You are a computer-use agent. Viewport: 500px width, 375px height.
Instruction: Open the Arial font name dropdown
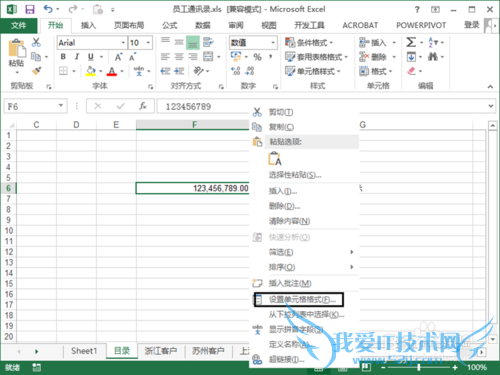[x=123, y=43]
